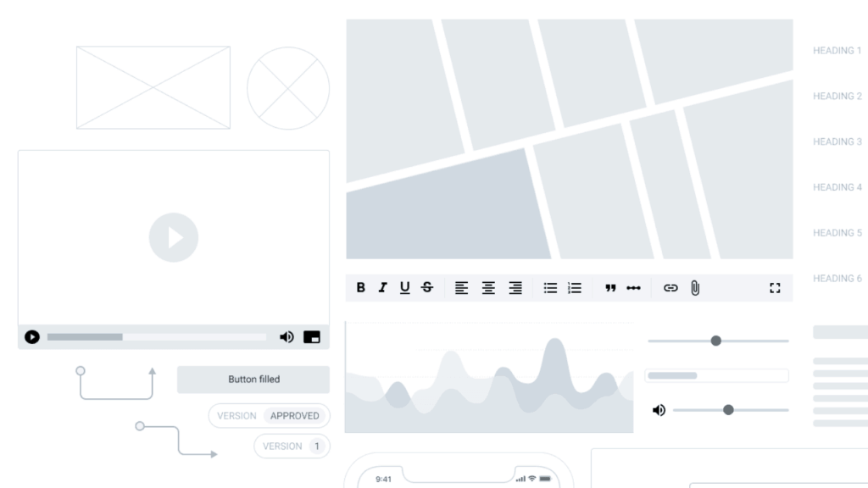Expand the editor to fullscreen
Viewport: 868px width, 488px height.
pos(775,288)
